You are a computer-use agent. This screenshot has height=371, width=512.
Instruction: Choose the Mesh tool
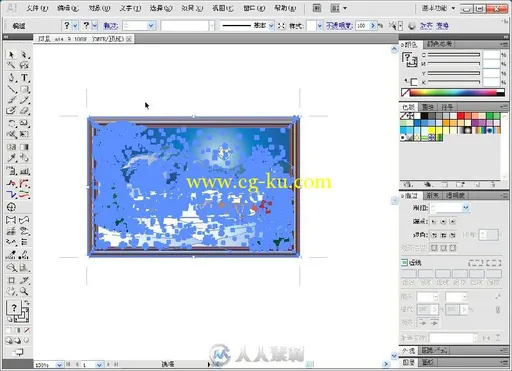tap(11, 147)
